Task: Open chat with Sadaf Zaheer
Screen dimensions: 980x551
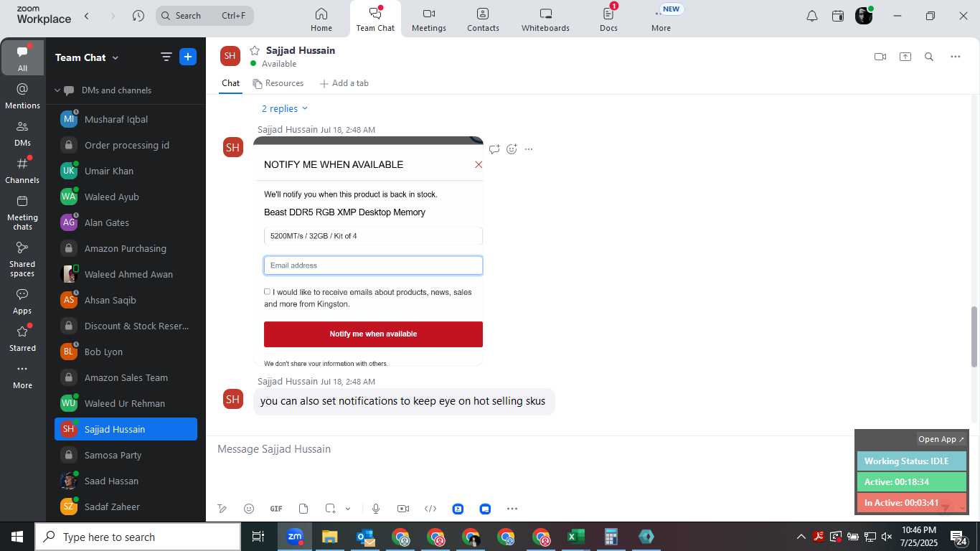Action: click(x=126, y=507)
